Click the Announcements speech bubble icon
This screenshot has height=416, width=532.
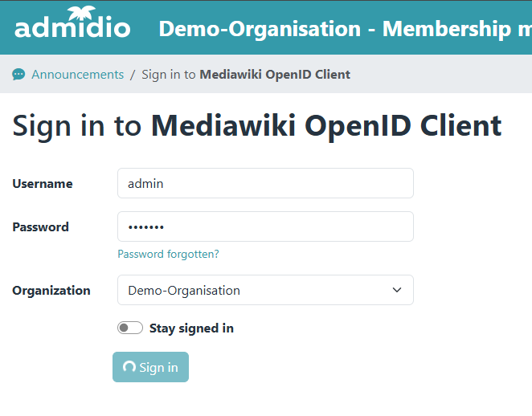pyautogui.click(x=18, y=75)
